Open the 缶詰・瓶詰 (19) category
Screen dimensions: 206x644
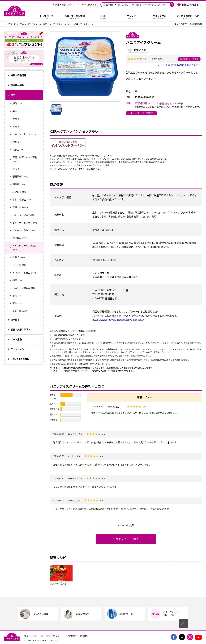(x=20, y=311)
